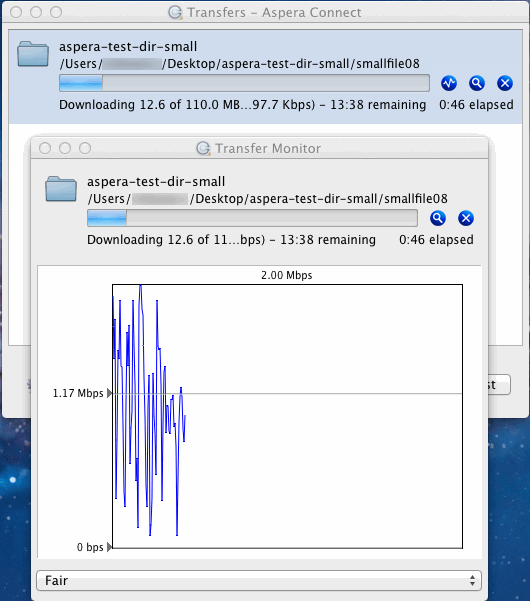Viewport: 530px width, 601px height.
Task: Click '0:46 elapsed' in Transfers window
Action: tap(476, 105)
